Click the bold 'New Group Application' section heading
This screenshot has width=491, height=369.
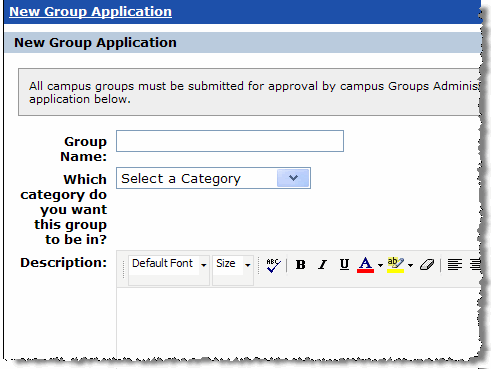pos(95,43)
